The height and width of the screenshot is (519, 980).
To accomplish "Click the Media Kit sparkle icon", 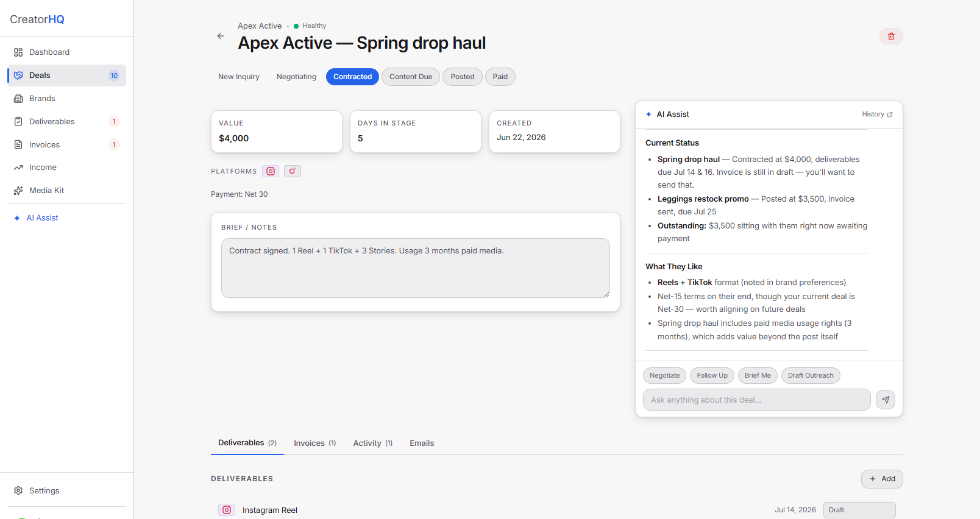I will [18, 191].
